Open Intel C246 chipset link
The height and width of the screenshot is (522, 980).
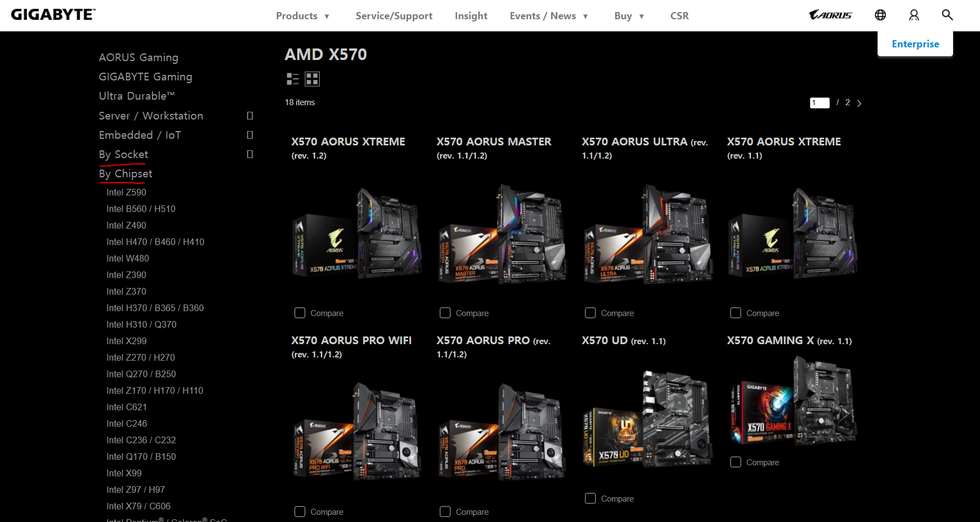(x=127, y=423)
